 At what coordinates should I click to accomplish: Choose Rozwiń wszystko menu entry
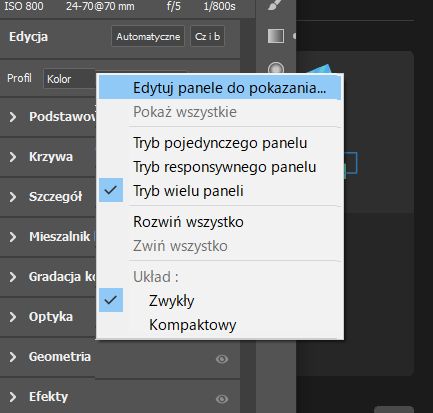[220, 222]
